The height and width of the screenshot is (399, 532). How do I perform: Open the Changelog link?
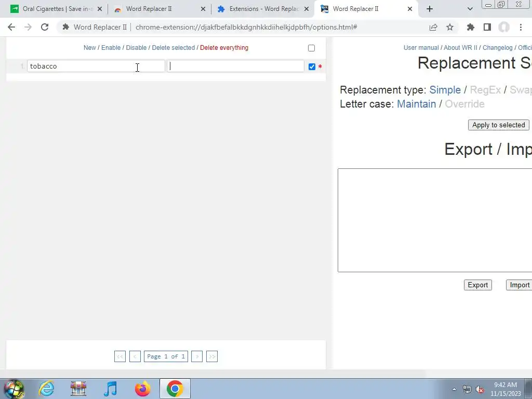click(497, 48)
